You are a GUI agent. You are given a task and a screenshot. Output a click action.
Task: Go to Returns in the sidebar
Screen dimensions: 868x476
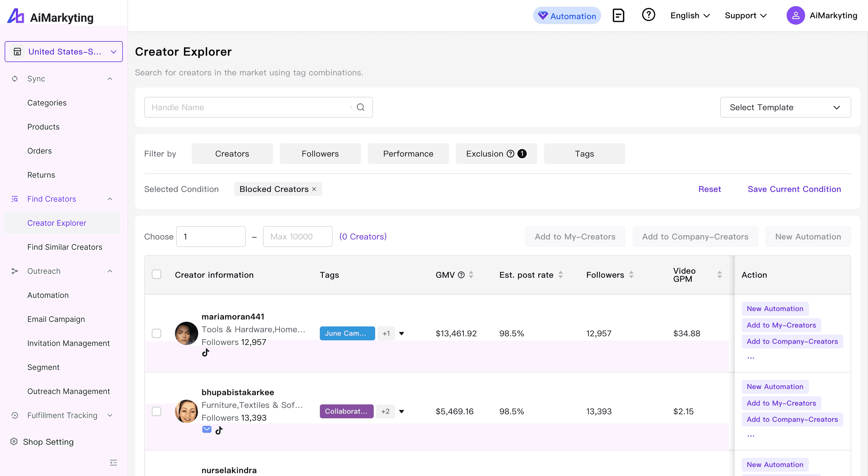41,175
